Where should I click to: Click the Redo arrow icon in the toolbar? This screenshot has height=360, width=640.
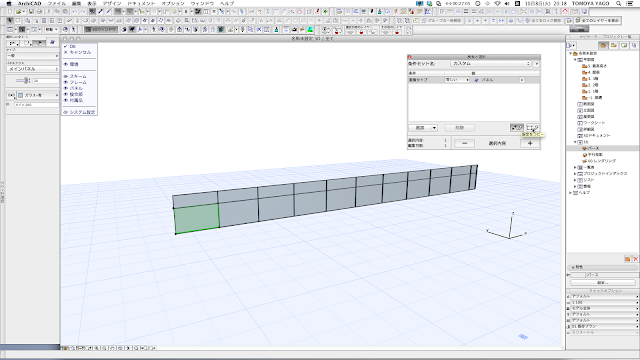(82, 12)
